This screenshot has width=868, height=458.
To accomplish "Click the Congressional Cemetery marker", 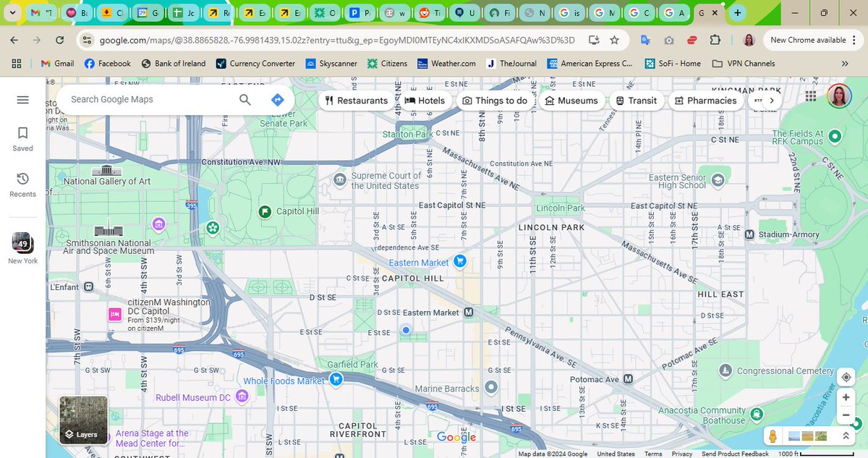I will [726, 370].
